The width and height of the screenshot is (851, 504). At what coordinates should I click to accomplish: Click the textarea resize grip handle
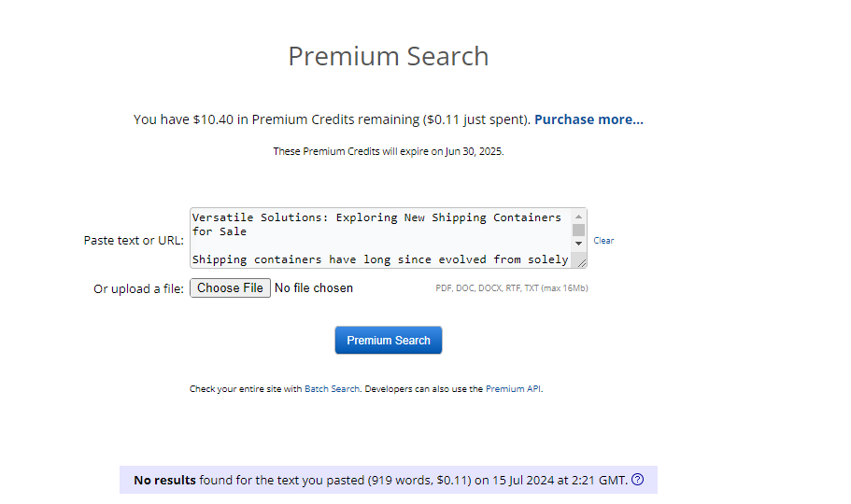(x=581, y=262)
